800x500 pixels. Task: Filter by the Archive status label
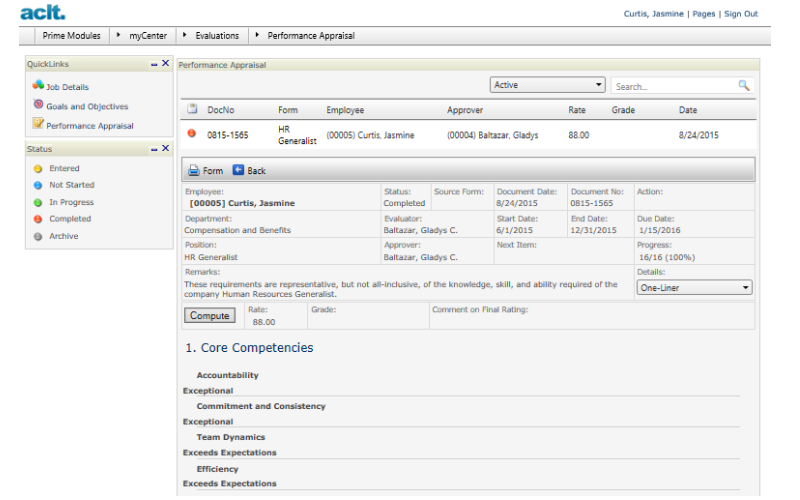(x=64, y=236)
